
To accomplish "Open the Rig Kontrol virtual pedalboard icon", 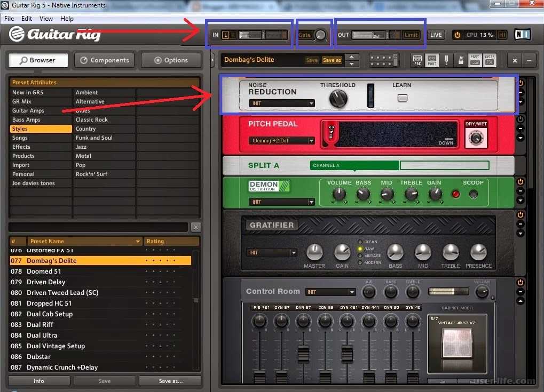I will pyautogui.click(x=383, y=60).
